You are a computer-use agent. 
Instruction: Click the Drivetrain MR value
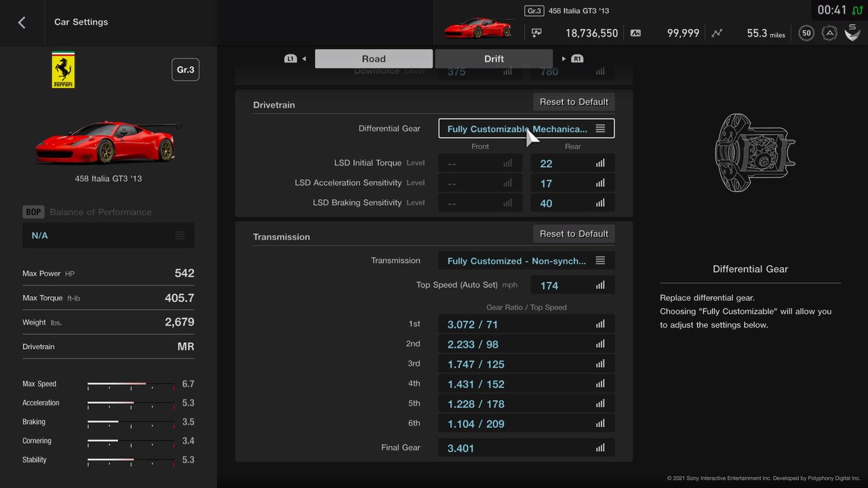(x=186, y=347)
